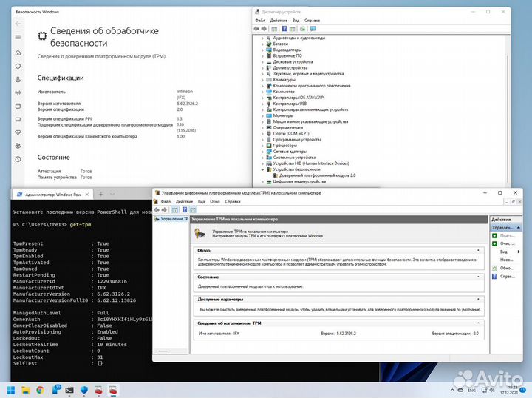The image size is (532, 398).
Task: Collapse Устройства безопасности node
Action: click(262, 169)
